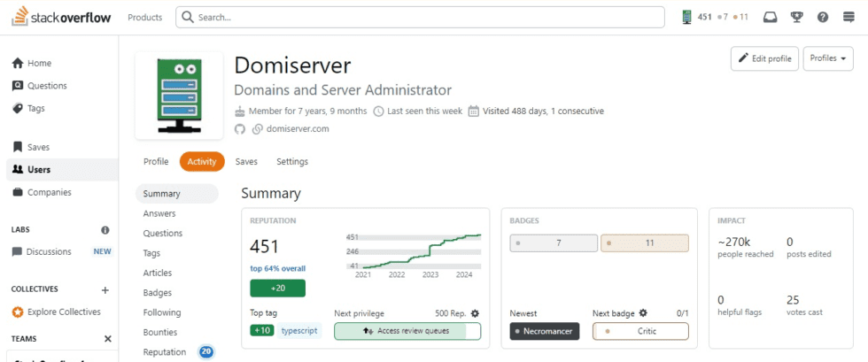Open the Next privilege gear settings
The width and height of the screenshot is (868, 362).
tap(475, 313)
